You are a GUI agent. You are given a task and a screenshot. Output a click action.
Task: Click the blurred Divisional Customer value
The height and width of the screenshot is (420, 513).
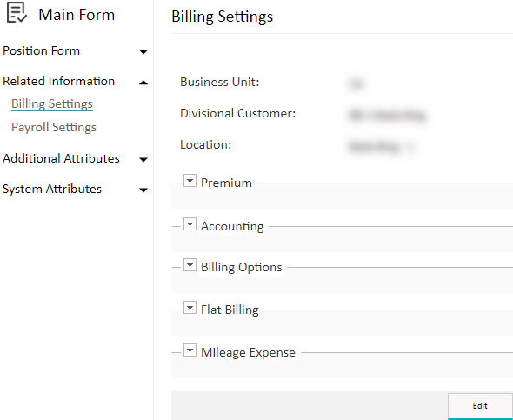click(x=387, y=116)
